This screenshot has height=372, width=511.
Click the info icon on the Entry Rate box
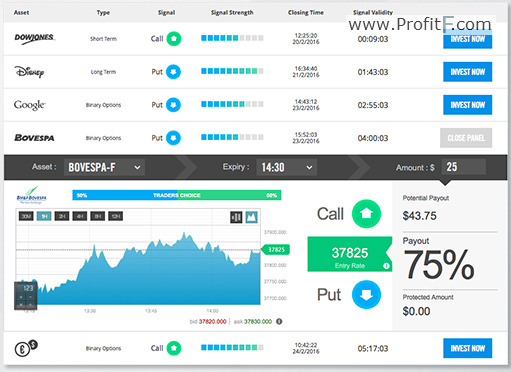pos(386,266)
